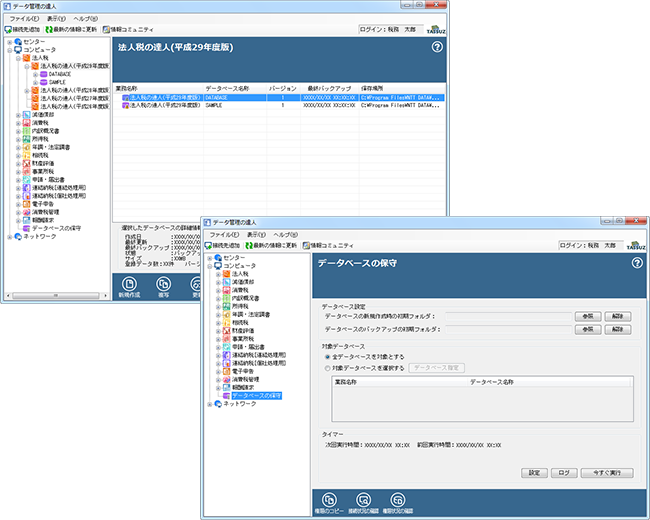
Task: Click 最終バックアップ column header in back window
Action: [329, 88]
